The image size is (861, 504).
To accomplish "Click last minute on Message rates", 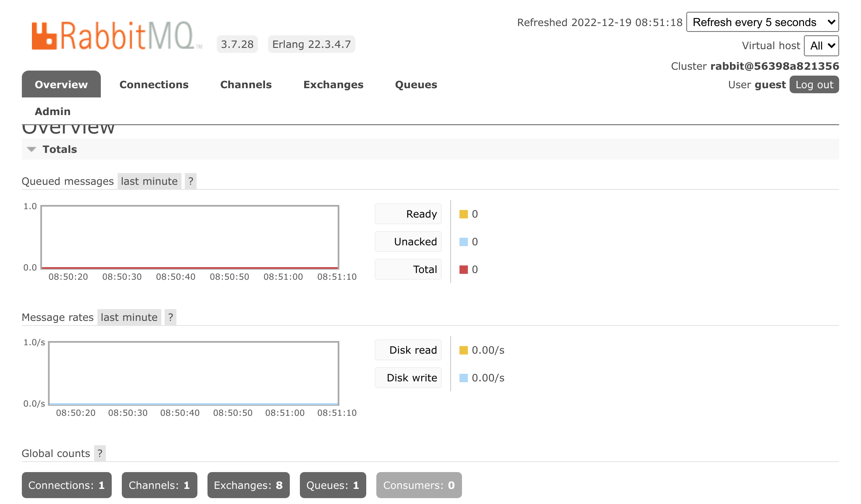I will [x=128, y=317].
